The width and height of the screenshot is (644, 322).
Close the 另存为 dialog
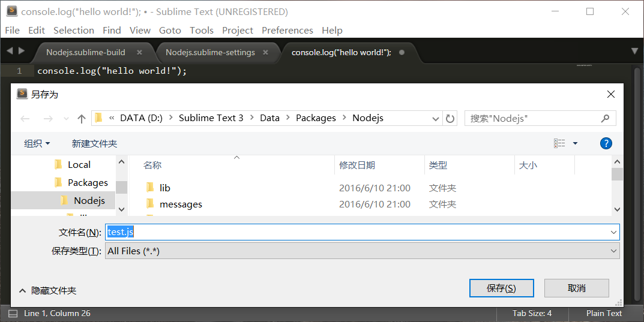[x=611, y=94]
